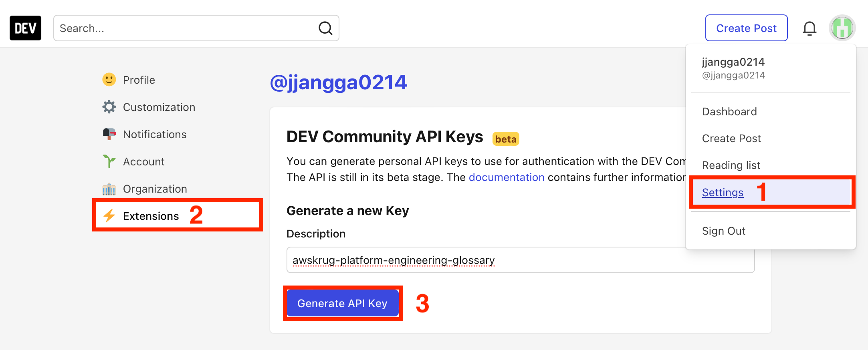Click the Notifications mailbox icon
This screenshot has width=868, height=350.
(109, 134)
